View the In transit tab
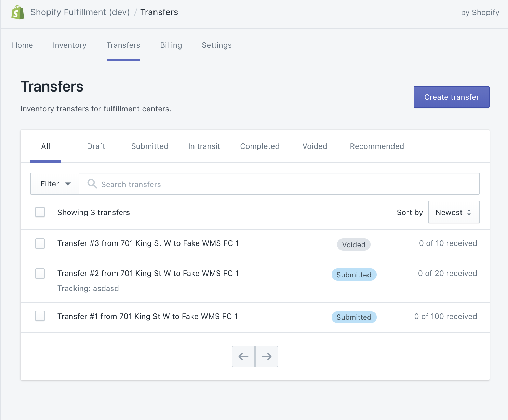This screenshot has width=508, height=420. (x=204, y=146)
